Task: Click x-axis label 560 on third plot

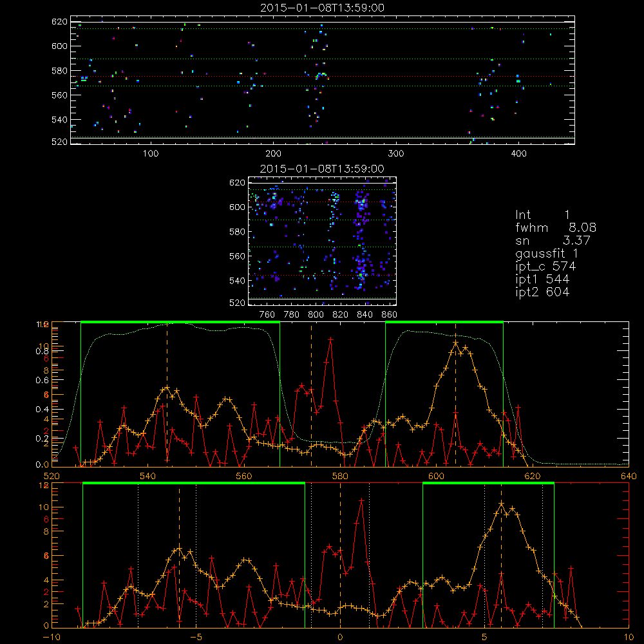Action: click(244, 476)
